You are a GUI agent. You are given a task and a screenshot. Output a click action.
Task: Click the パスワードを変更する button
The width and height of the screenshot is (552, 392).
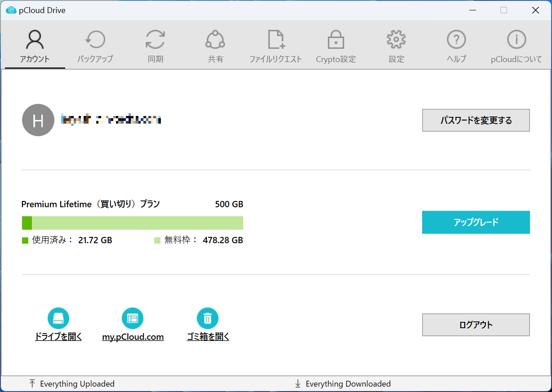coord(476,120)
